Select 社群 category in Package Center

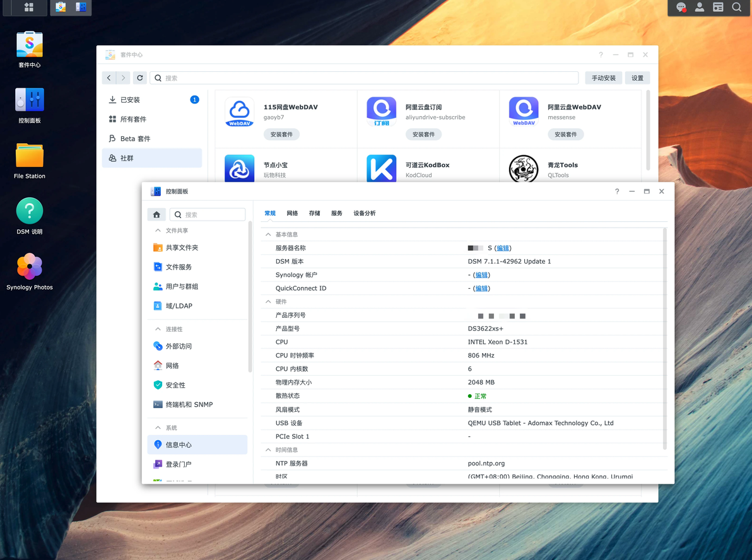[x=152, y=158]
